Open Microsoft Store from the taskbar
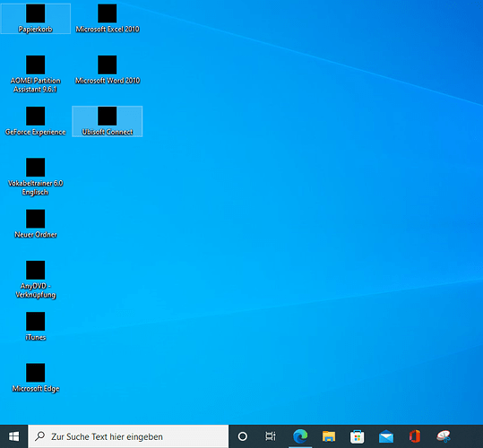This screenshot has height=448, width=483. [x=357, y=436]
